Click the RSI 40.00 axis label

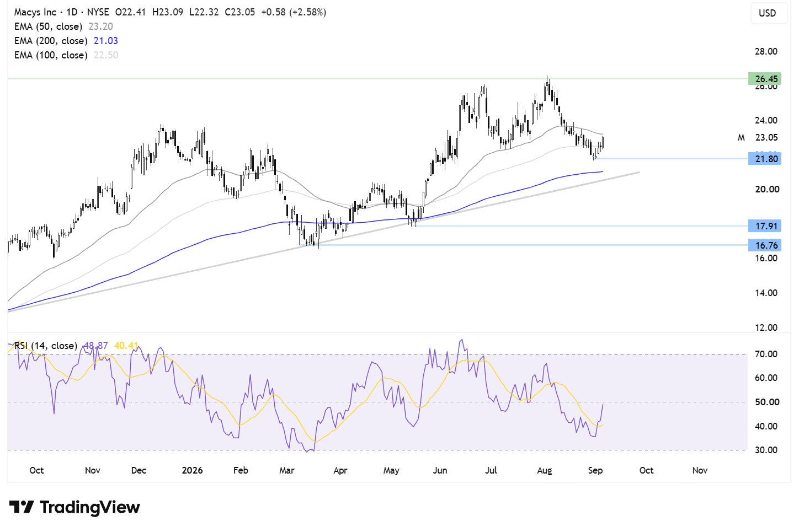[x=766, y=427]
